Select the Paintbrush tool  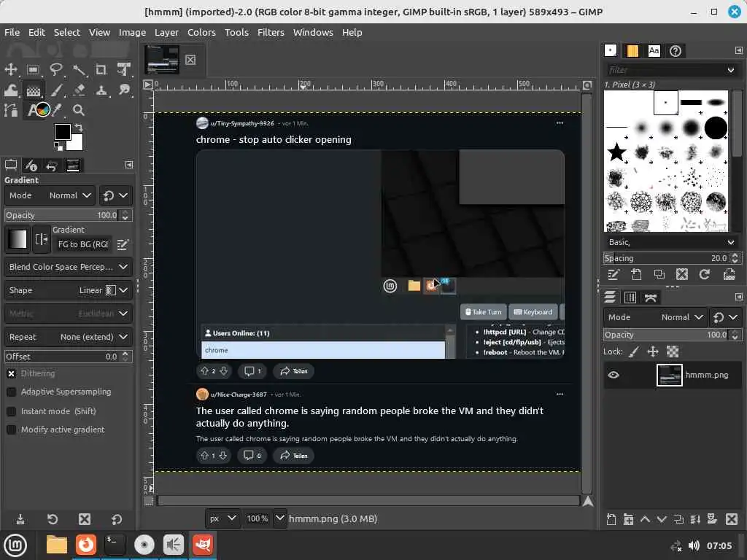(x=57, y=90)
